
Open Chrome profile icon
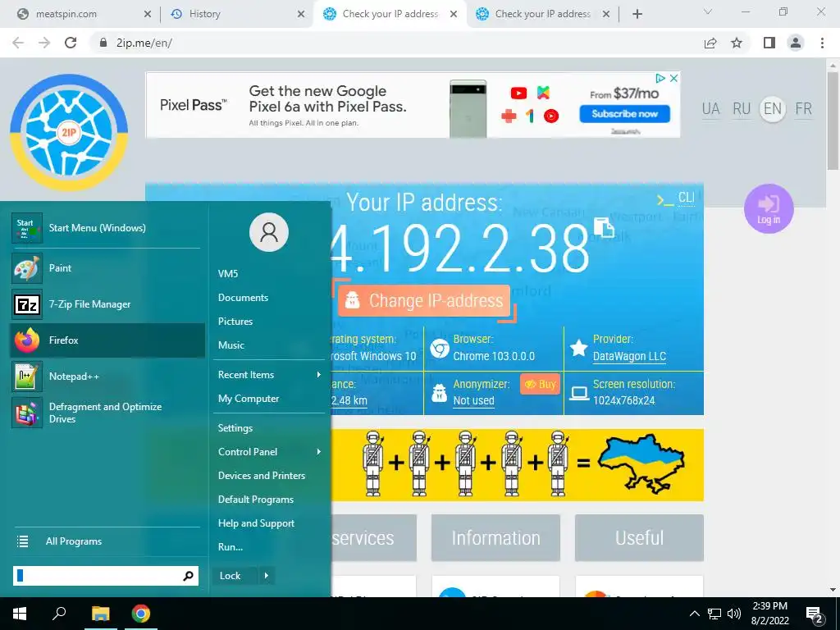[x=796, y=43]
